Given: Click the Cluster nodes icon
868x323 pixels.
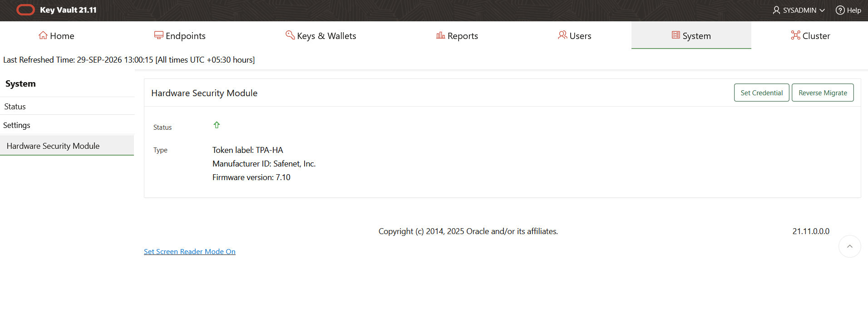Looking at the screenshot, I should pos(795,35).
